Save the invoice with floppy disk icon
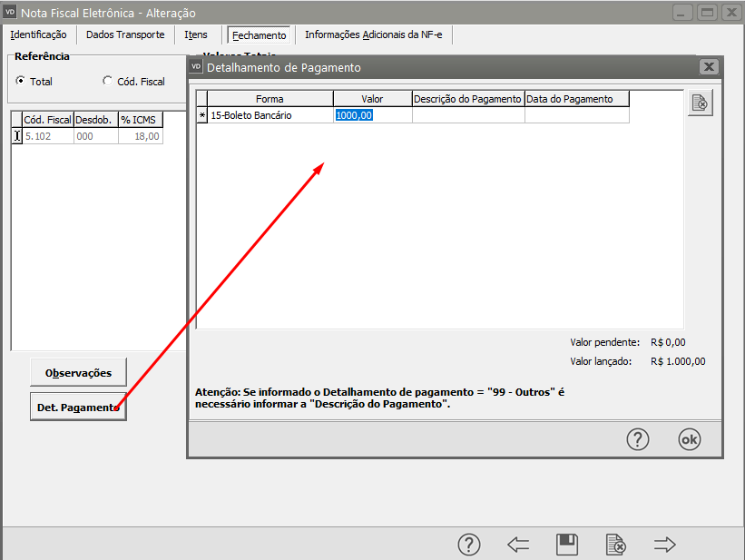This screenshot has width=745, height=560. tap(567, 544)
